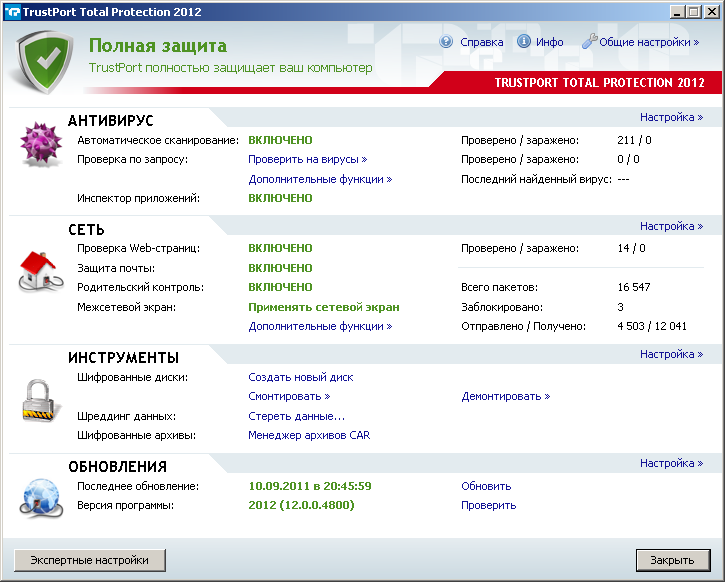Screen dimensions: 725x582
Task: Click the АНТИВИРУС section heading
Action: [111, 121]
